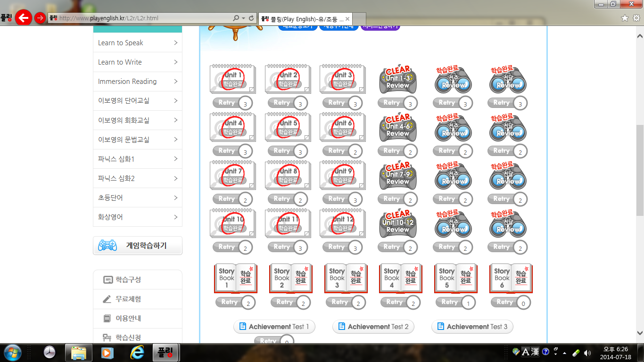Click Retry under Unit 8
644x362 pixels.
point(288,199)
